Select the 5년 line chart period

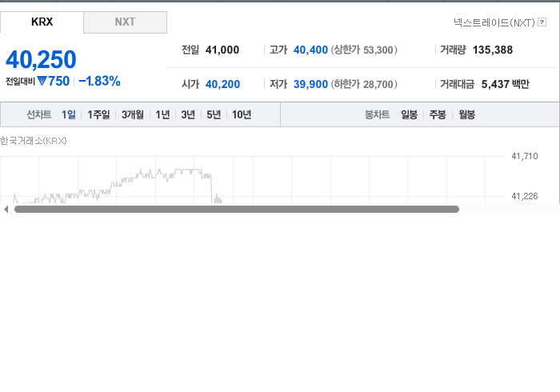(x=214, y=114)
